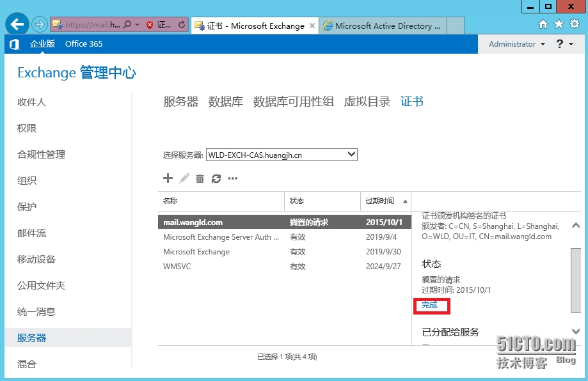Click the plus icon to add new certificate
Viewport: 588px width, 381px height.
click(x=168, y=178)
